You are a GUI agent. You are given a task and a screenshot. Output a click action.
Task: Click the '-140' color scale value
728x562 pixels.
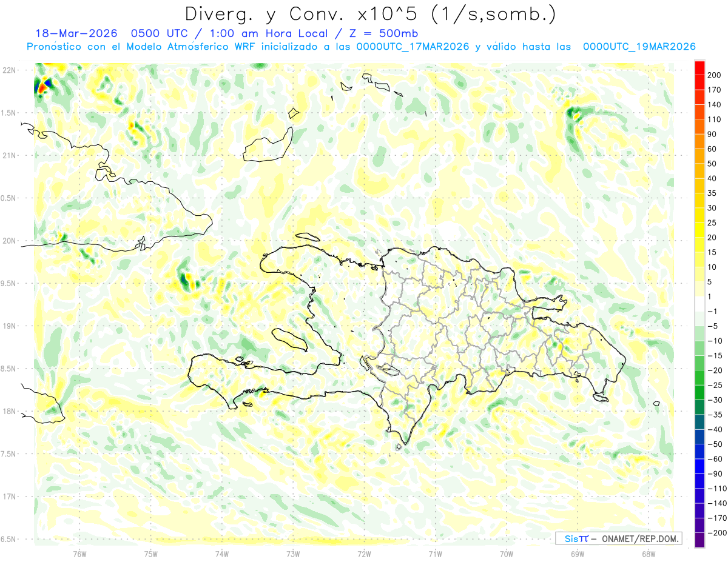click(x=716, y=503)
